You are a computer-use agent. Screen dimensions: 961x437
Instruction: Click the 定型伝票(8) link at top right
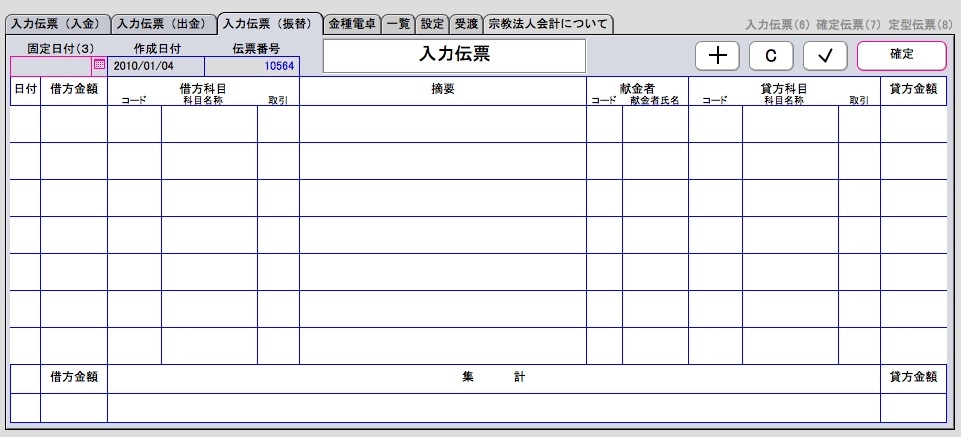919,24
